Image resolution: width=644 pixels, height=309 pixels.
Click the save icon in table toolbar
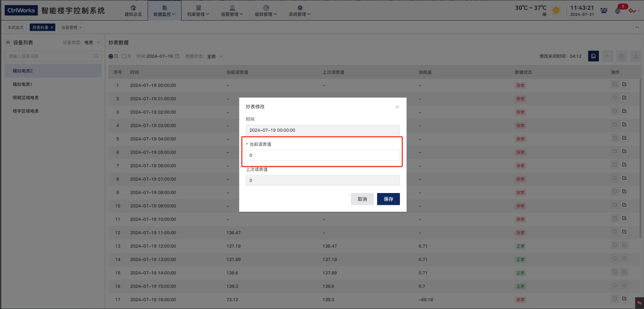pyautogui.click(x=593, y=56)
